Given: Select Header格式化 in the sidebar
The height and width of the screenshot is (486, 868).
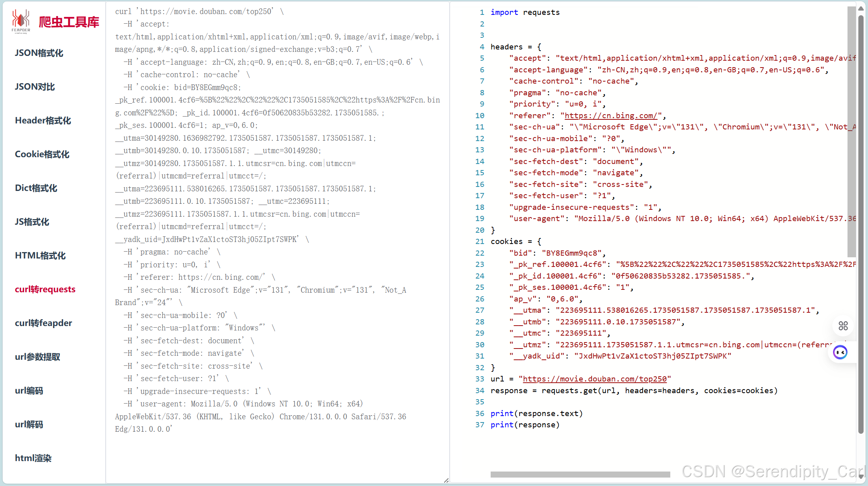Looking at the screenshot, I should coord(43,121).
